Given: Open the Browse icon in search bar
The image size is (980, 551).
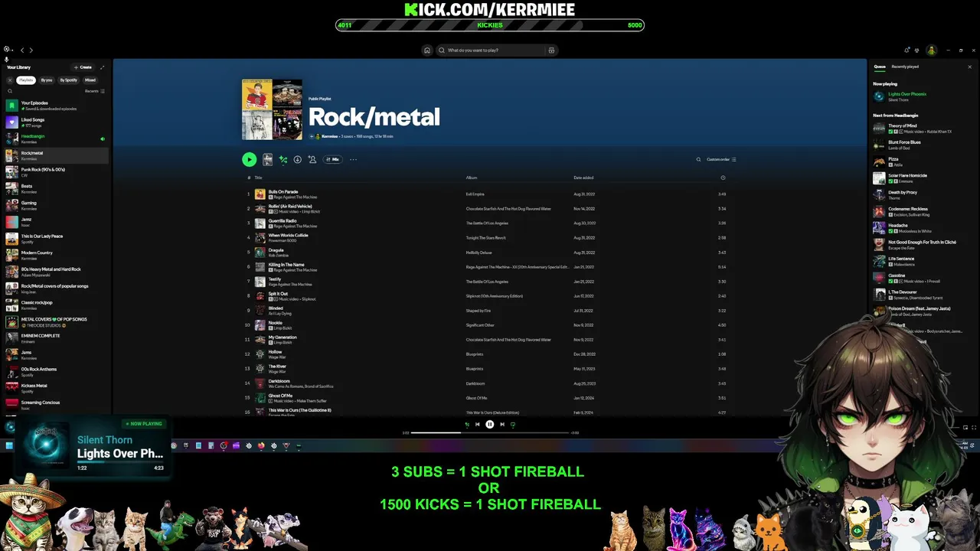Looking at the screenshot, I should pyautogui.click(x=551, y=51).
